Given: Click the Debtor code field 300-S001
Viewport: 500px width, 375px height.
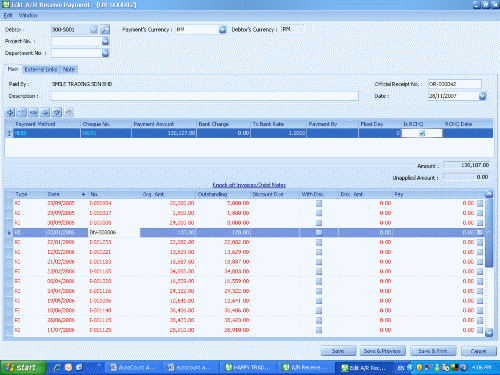Looking at the screenshot, I should 70,30.
